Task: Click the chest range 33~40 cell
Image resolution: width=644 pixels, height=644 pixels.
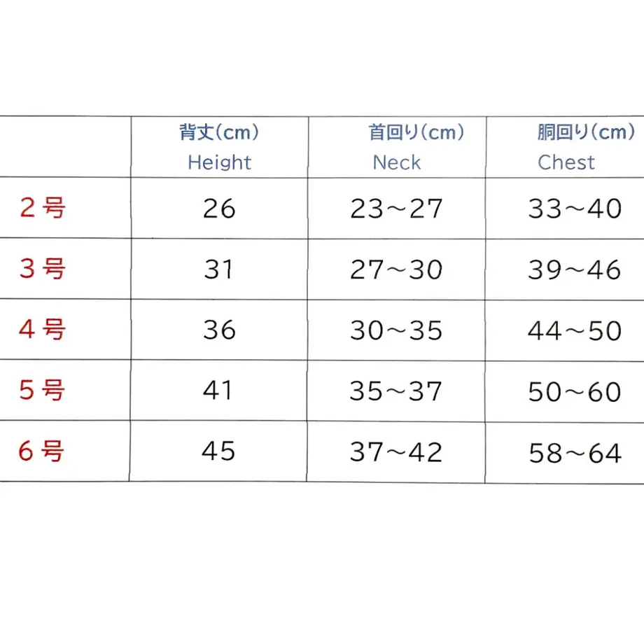Action: (575, 209)
